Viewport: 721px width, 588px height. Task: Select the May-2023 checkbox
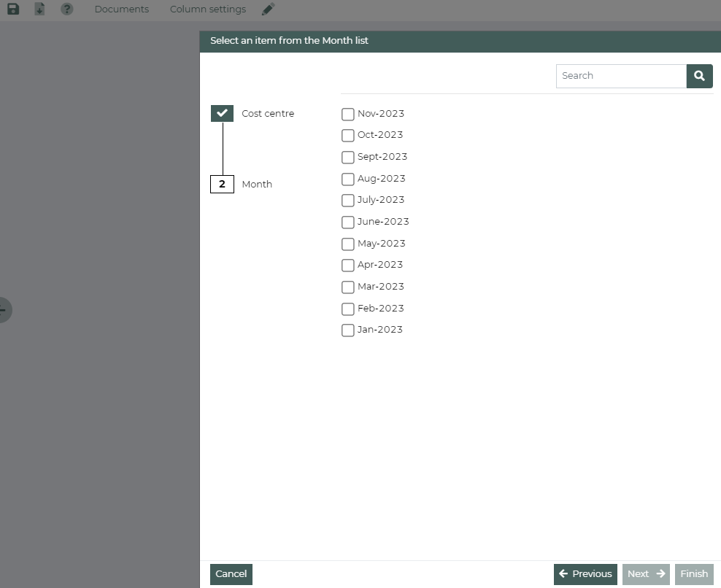[x=347, y=244]
